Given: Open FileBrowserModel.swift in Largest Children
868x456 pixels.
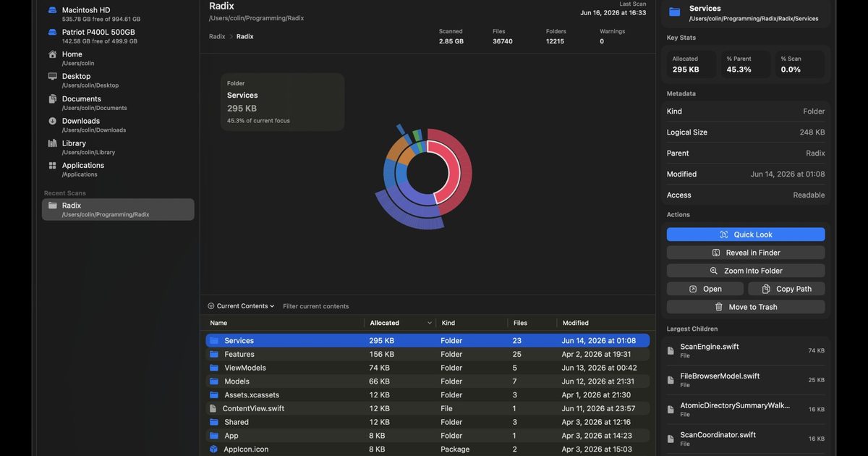Looking at the screenshot, I should 746,380.
